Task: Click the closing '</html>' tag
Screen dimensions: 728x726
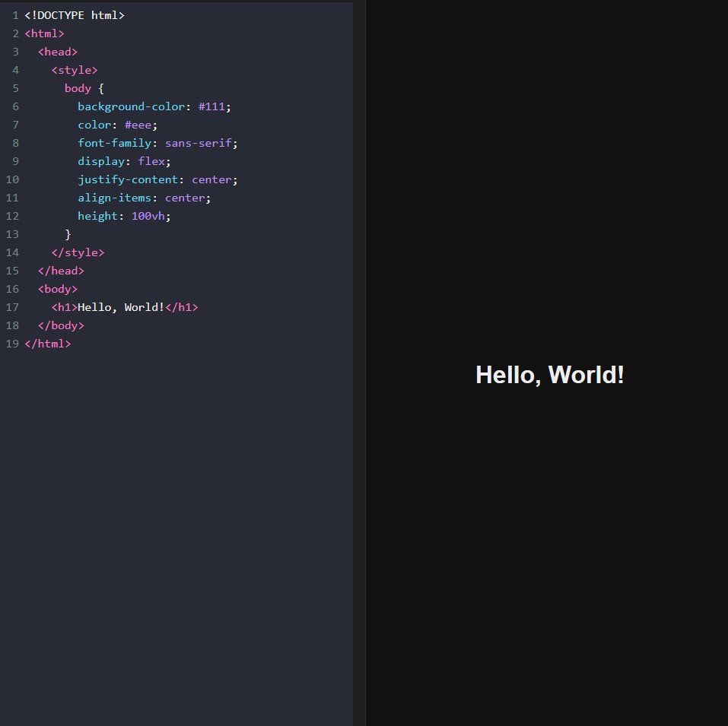Action: (47, 344)
